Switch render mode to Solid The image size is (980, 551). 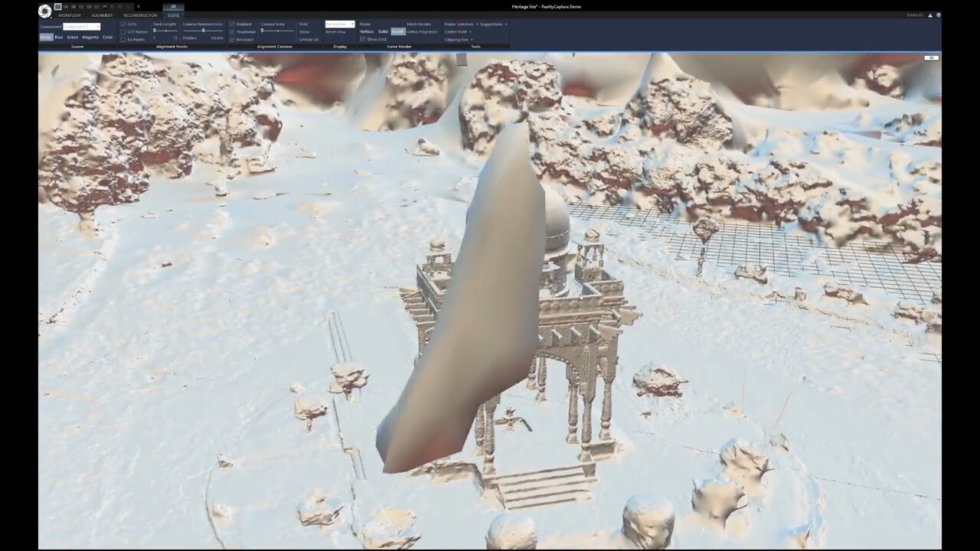click(x=383, y=32)
